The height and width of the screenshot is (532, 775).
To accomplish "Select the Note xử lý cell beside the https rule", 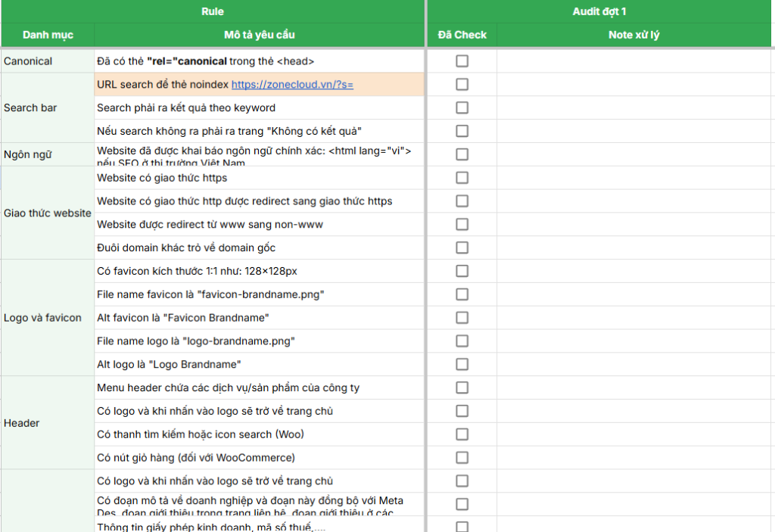I will click(x=634, y=178).
